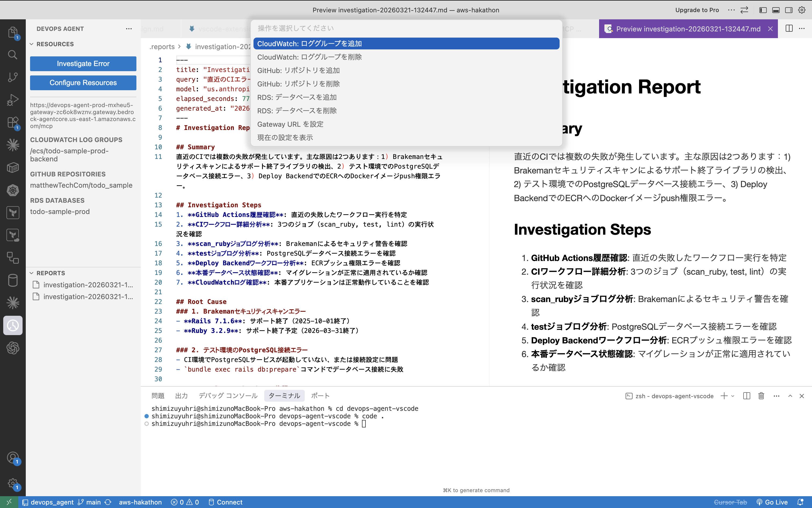Toggle the primary sidebar layout button
The height and width of the screenshot is (508, 812).
[x=763, y=10]
